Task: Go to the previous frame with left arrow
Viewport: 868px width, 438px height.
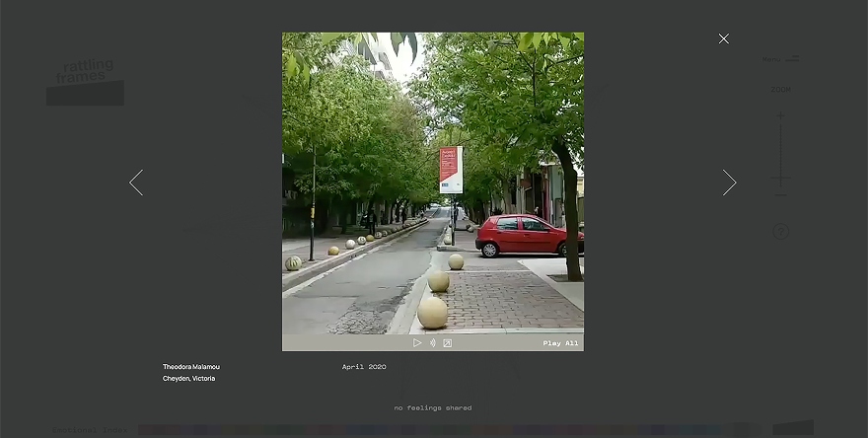Action: tap(136, 182)
